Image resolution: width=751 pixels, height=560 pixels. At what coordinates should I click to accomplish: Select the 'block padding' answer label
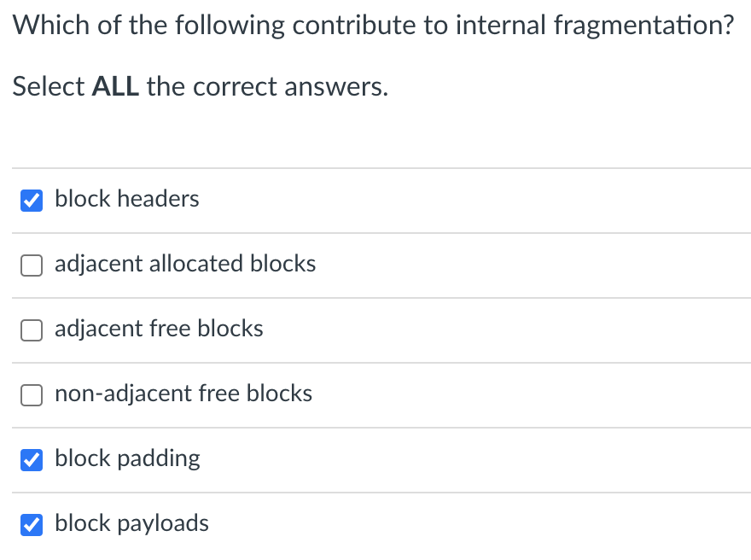pos(126,459)
